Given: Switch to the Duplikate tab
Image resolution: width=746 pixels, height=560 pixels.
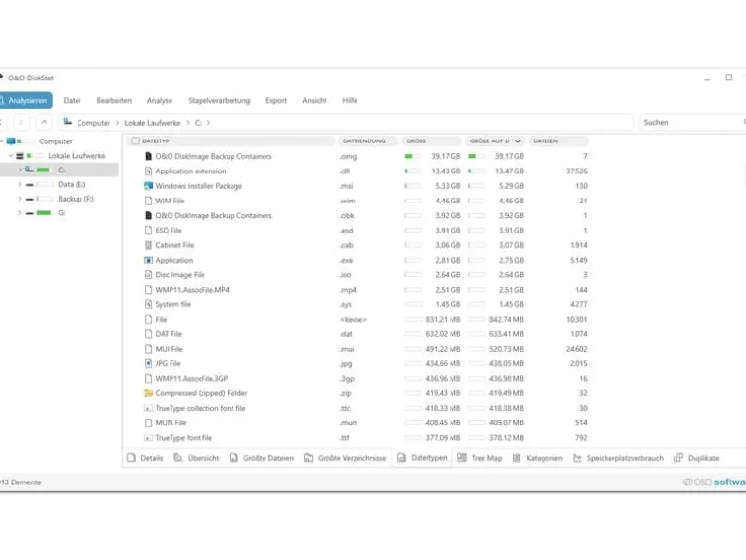Looking at the screenshot, I should tap(697, 458).
